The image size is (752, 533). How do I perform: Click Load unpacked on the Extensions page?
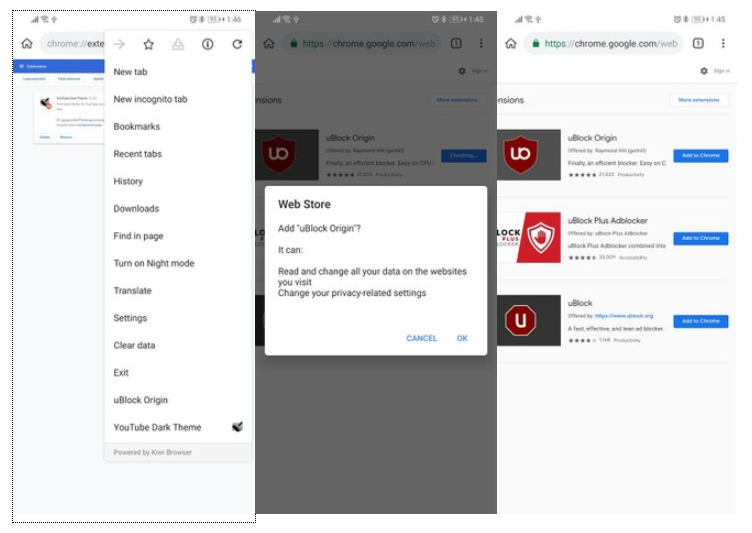tap(34, 79)
